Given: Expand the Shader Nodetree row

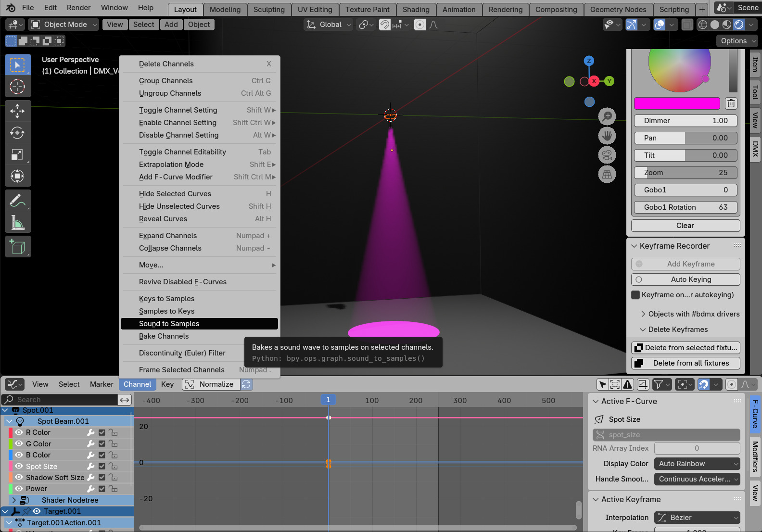Looking at the screenshot, I should [x=14, y=500].
